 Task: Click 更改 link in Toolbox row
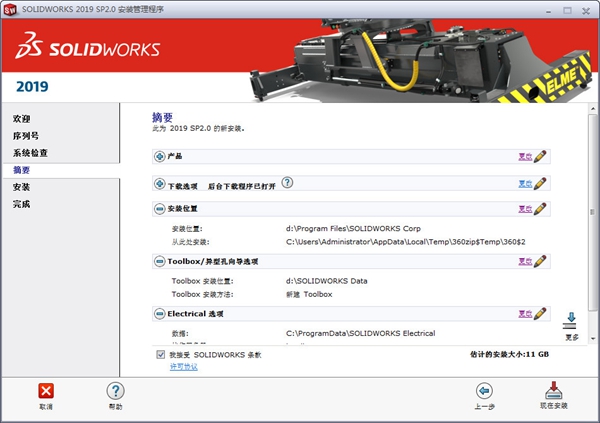pos(525,261)
